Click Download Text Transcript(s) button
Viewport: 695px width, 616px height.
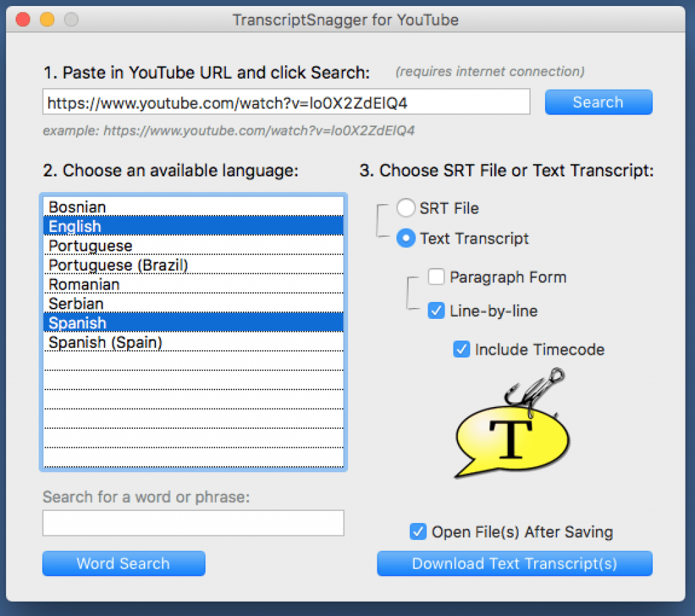click(x=514, y=563)
